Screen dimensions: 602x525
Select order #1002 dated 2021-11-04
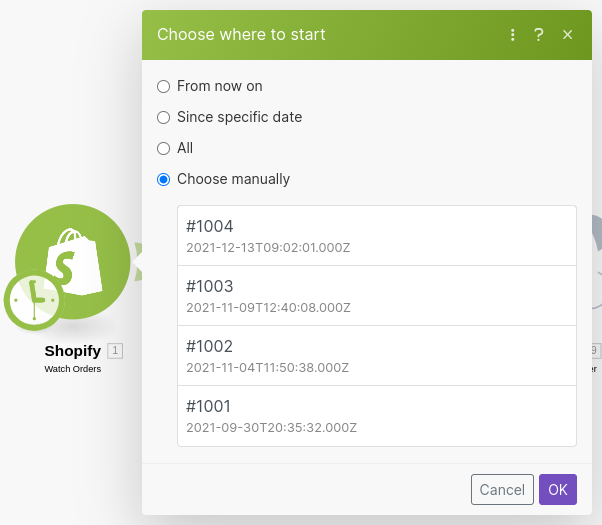376,356
